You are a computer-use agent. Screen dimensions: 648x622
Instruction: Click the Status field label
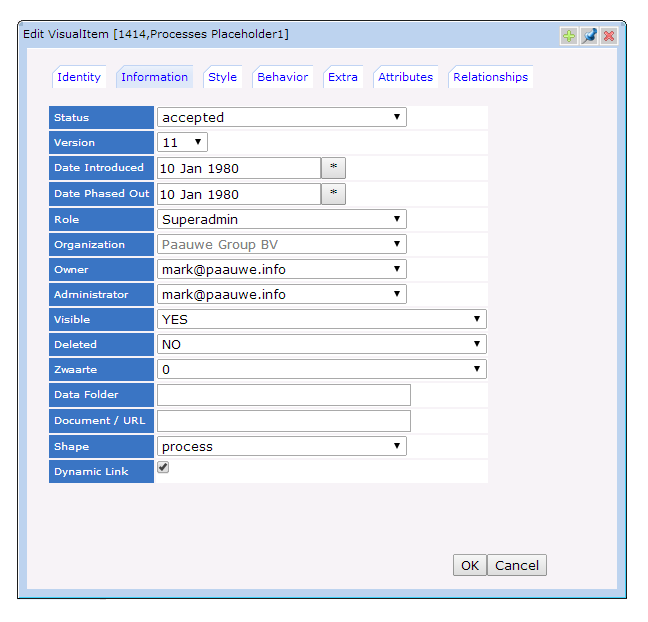[x=71, y=118]
